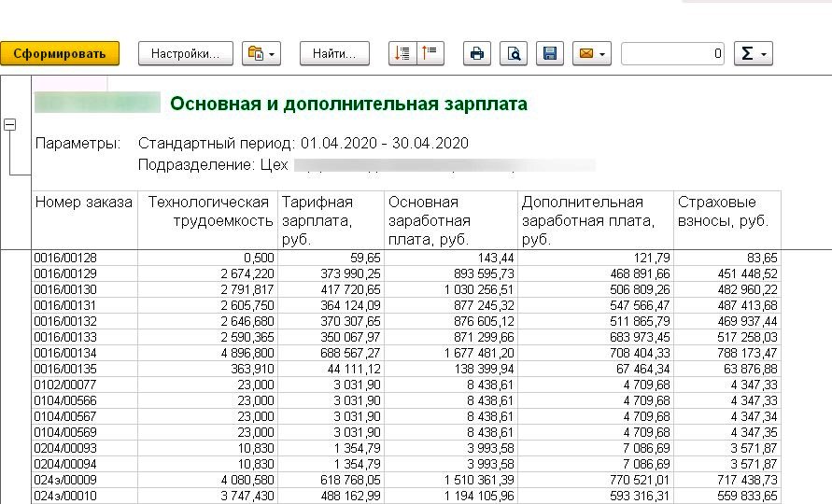This screenshot has width=832, height=504.
Task: Select value 1 677 481,20 basic wage
Action: pos(451,354)
